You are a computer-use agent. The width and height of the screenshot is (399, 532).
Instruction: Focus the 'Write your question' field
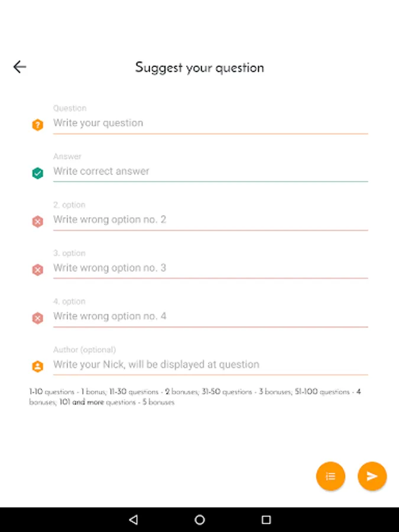point(210,123)
